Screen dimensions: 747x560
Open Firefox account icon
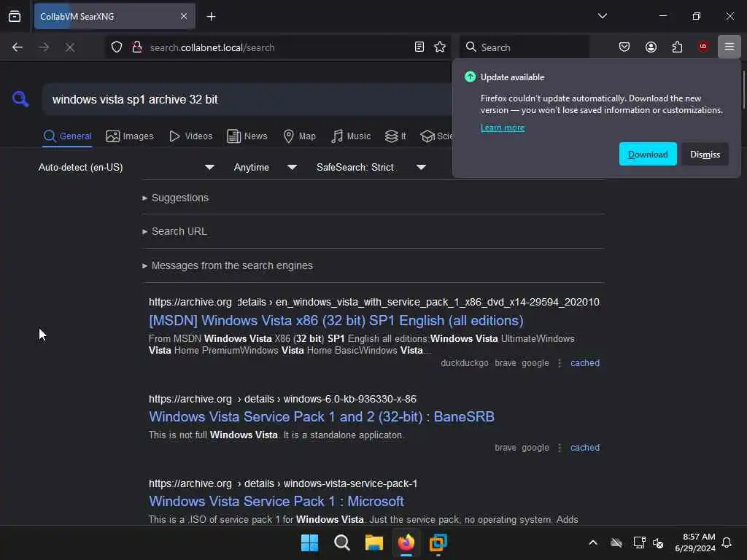[651, 47]
